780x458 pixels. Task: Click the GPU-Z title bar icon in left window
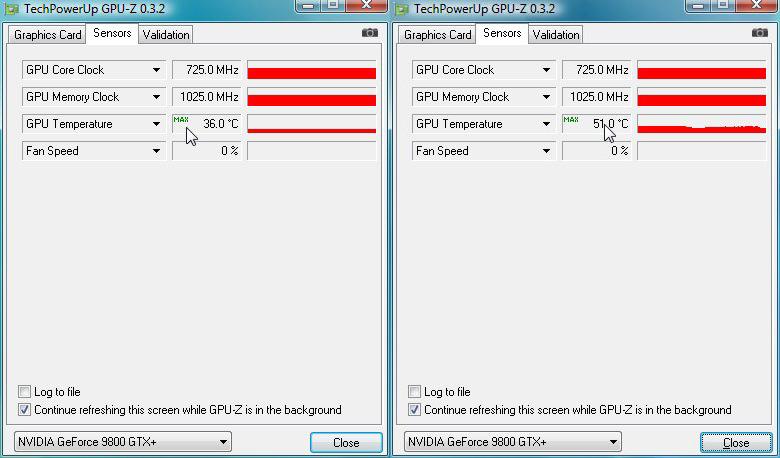click(11, 9)
